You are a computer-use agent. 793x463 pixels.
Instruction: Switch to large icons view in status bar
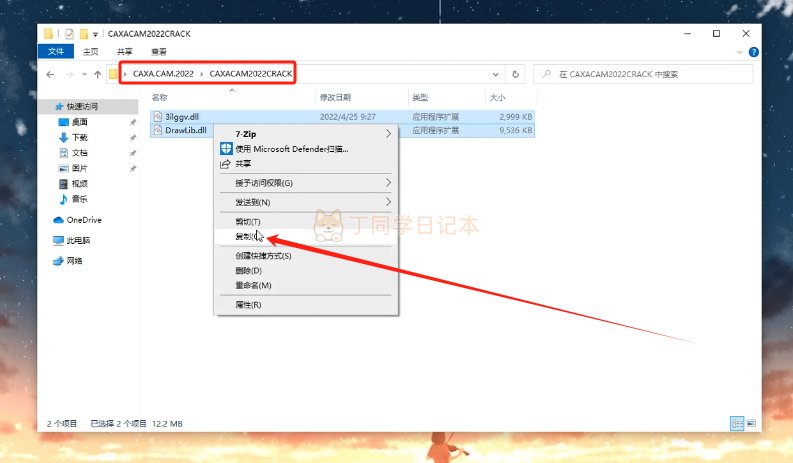[x=751, y=423]
